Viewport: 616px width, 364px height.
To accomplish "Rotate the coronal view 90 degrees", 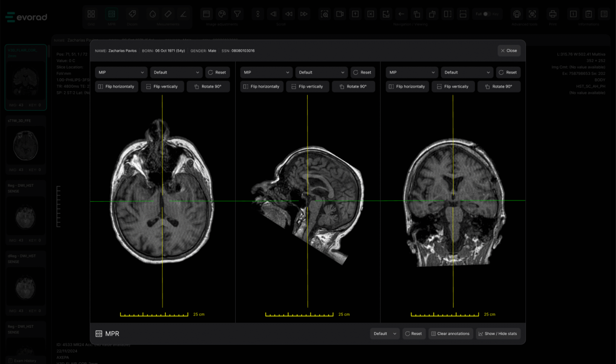I will click(499, 86).
